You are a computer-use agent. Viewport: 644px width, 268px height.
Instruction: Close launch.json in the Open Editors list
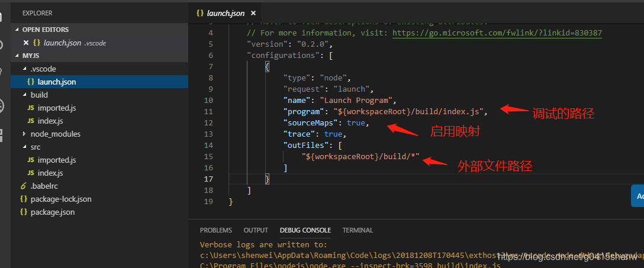tap(26, 43)
